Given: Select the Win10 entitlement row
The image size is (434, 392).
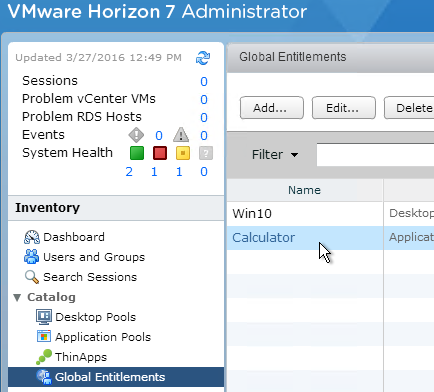Looking at the screenshot, I should click(331, 213).
